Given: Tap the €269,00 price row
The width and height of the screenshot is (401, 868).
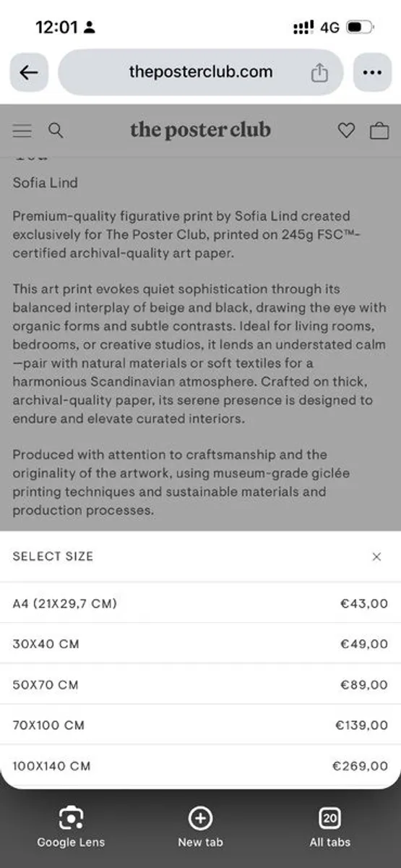Looking at the screenshot, I should (200, 765).
